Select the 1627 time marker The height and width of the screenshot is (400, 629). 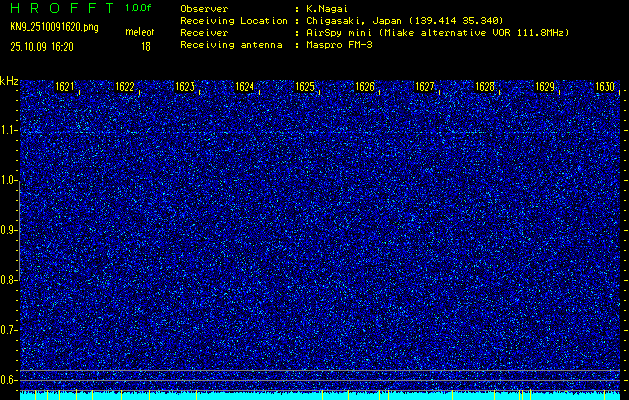click(x=425, y=87)
